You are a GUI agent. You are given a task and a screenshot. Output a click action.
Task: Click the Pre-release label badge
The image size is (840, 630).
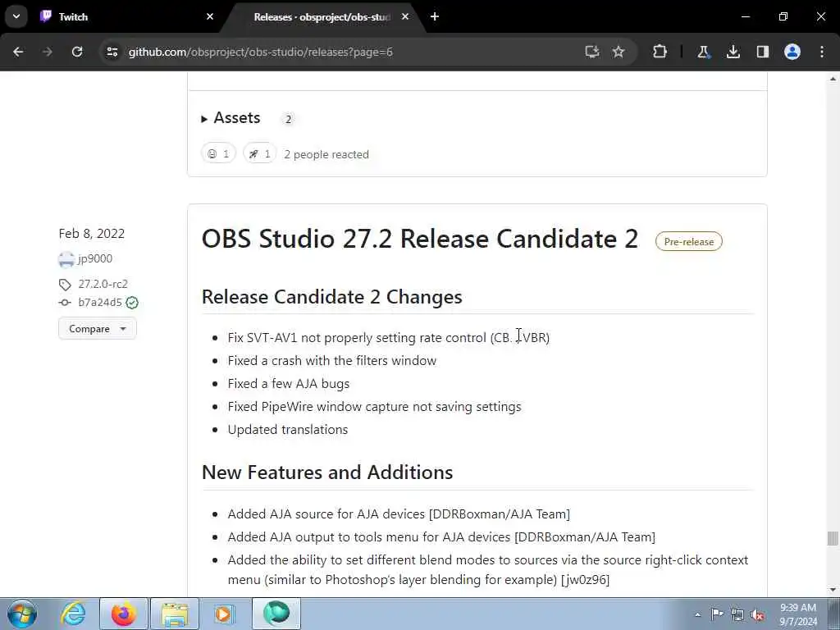tap(688, 242)
